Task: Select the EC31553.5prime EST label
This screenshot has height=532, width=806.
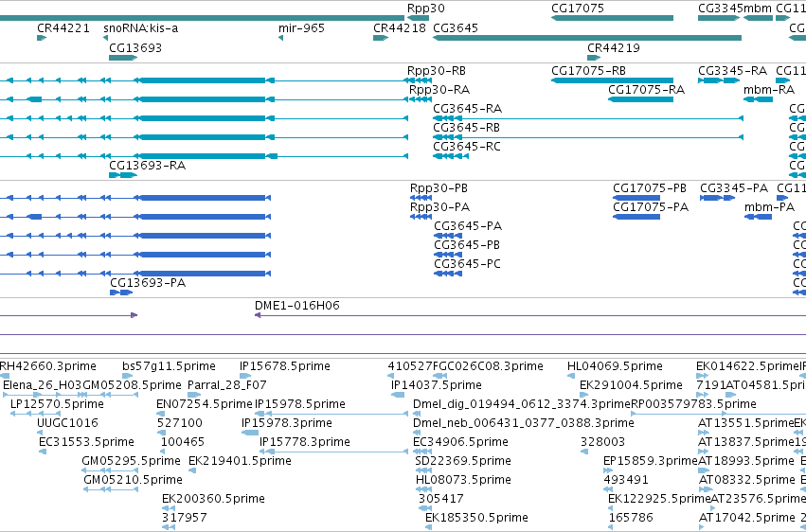Action: click(86, 443)
